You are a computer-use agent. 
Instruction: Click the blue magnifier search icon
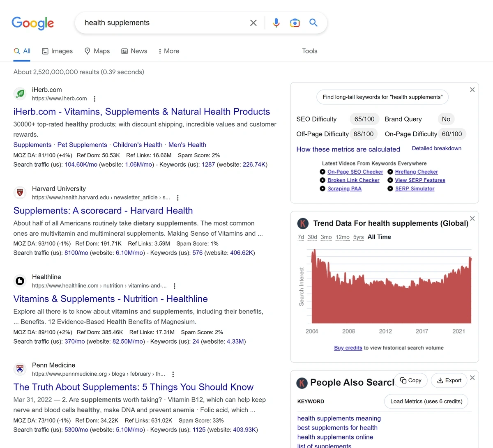pos(313,23)
